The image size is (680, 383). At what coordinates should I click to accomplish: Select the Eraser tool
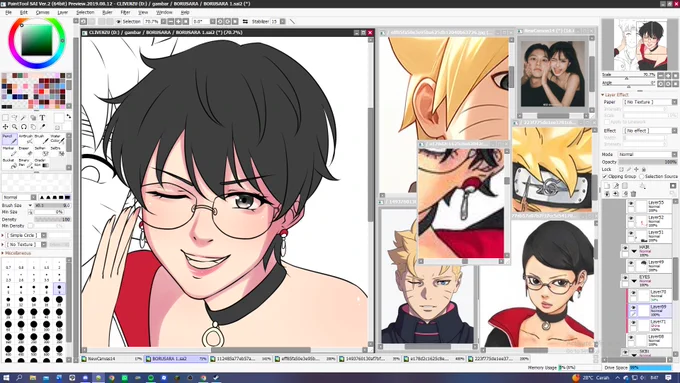pyautogui.click(x=26, y=151)
